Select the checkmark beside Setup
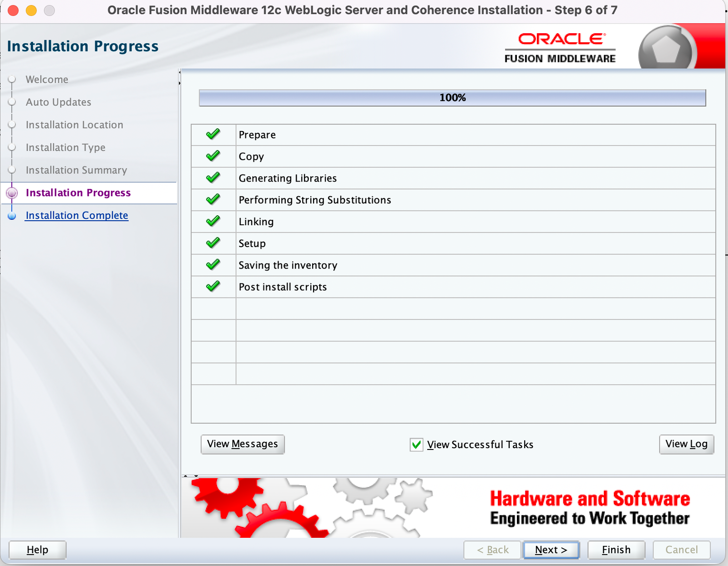The height and width of the screenshot is (566, 728). click(x=213, y=243)
